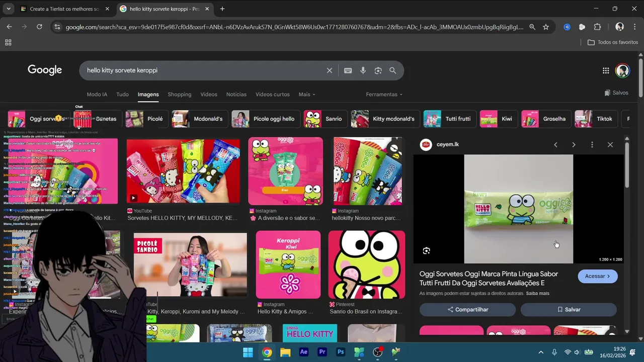Filter images by the Kitty mcdonald's chip
This screenshot has width=644, height=362.
384,119
